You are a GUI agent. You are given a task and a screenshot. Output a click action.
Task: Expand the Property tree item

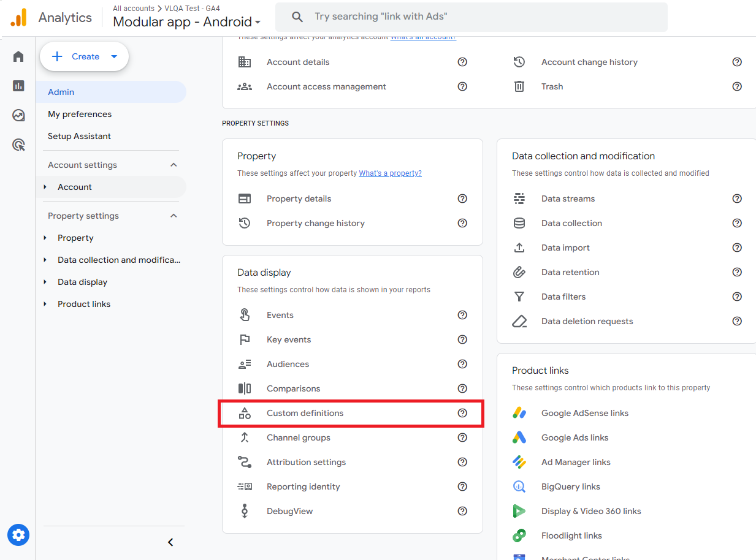45,238
